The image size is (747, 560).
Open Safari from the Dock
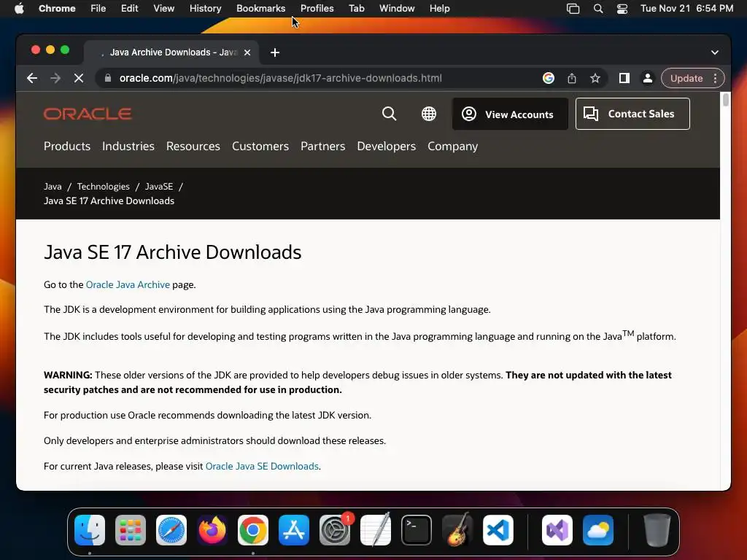point(171,530)
